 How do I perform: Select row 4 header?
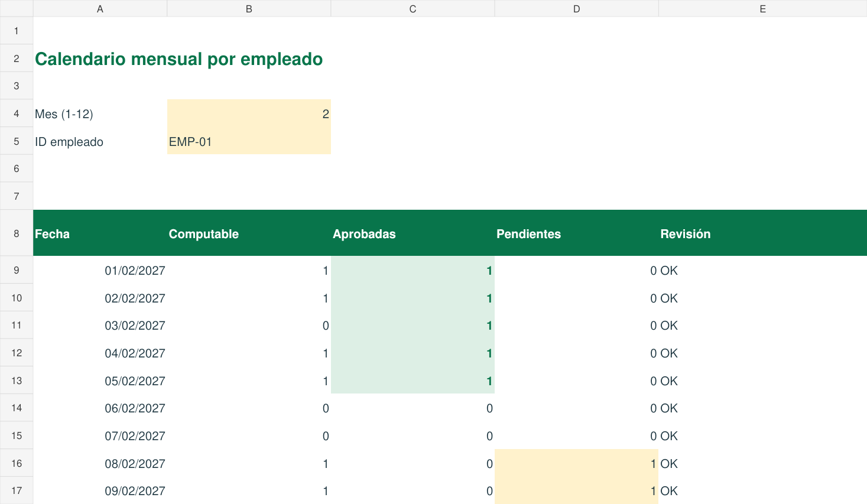coord(17,113)
